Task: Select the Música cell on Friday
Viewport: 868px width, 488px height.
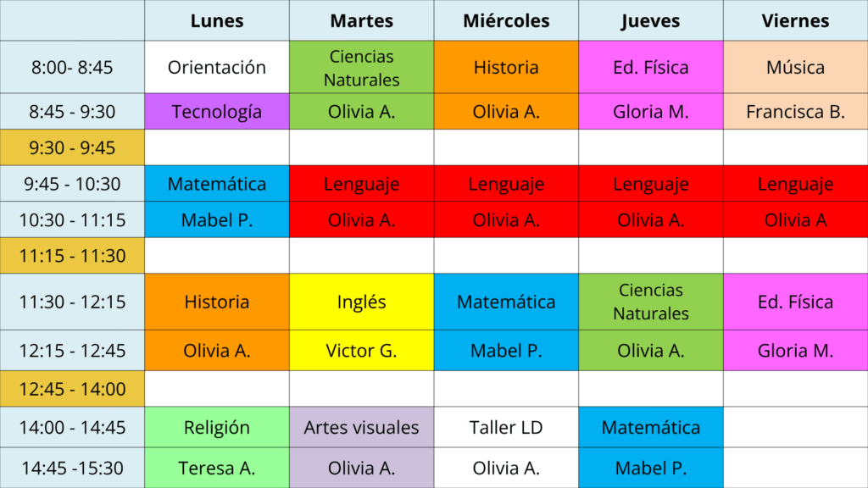Action: point(795,67)
